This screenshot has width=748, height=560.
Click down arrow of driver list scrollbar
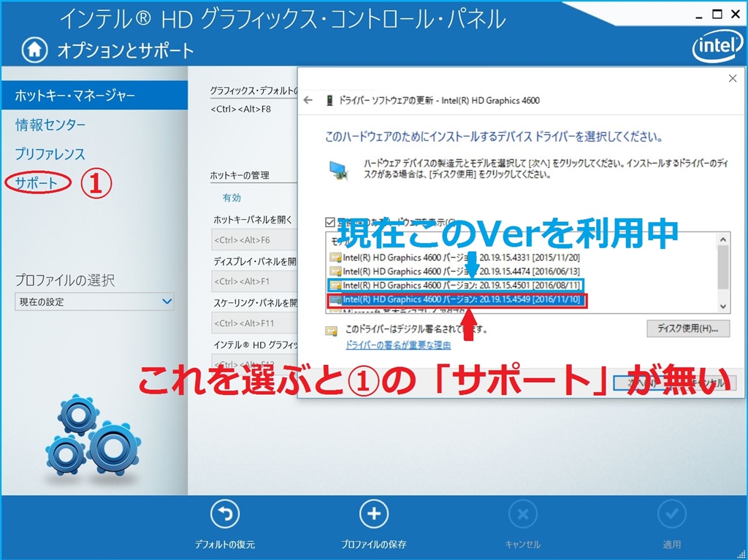(x=723, y=307)
